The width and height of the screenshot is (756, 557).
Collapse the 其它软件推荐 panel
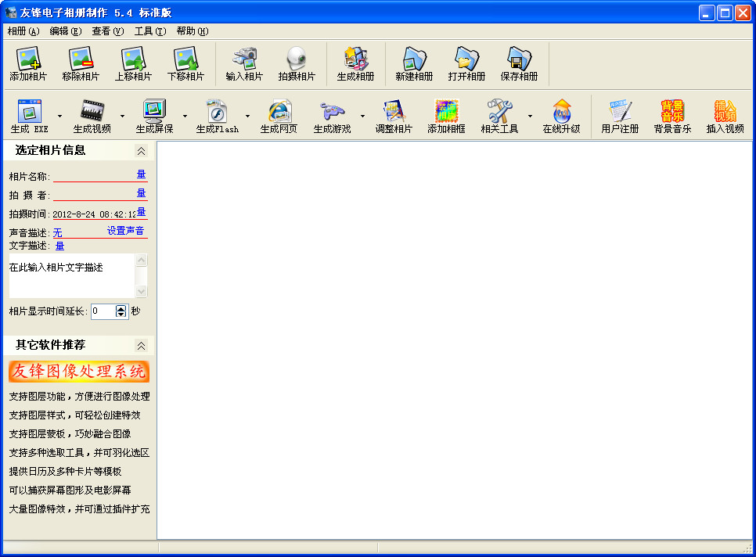click(x=141, y=346)
